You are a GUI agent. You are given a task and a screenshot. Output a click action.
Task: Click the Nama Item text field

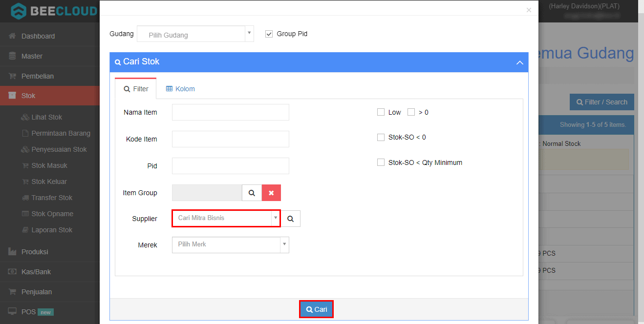click(x=230, y=112)
